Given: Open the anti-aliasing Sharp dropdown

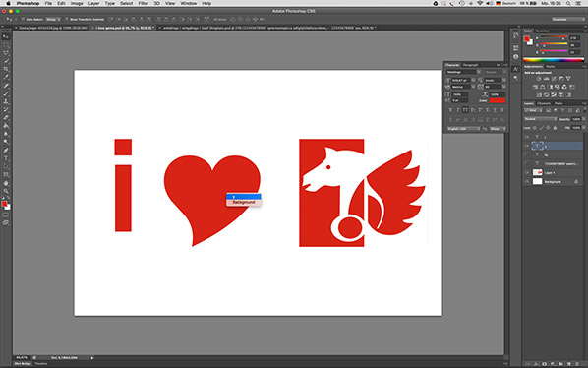Looking at the screenshot, I should 498,129.
